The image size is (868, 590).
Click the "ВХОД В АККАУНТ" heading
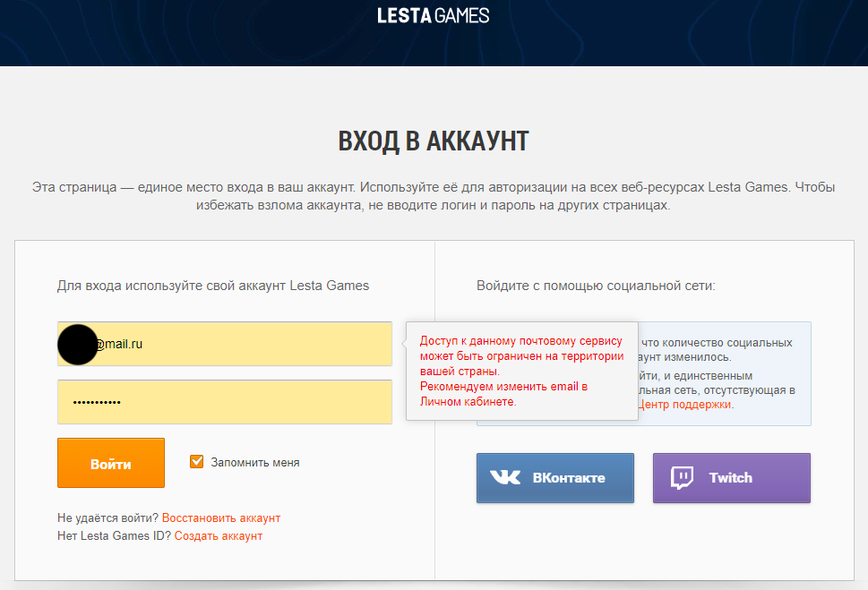tap(434, 141)
